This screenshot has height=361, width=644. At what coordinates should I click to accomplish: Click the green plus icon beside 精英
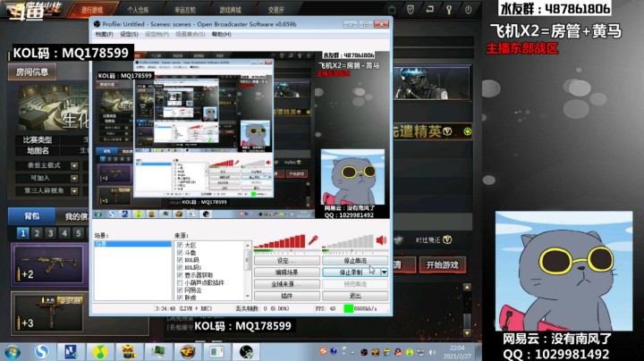click(468, 131)
